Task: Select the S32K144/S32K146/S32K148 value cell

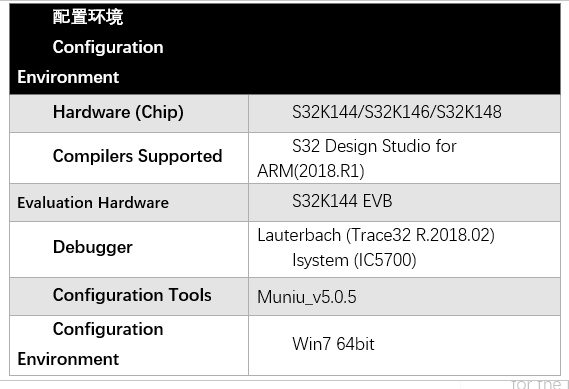Action: 405,114
